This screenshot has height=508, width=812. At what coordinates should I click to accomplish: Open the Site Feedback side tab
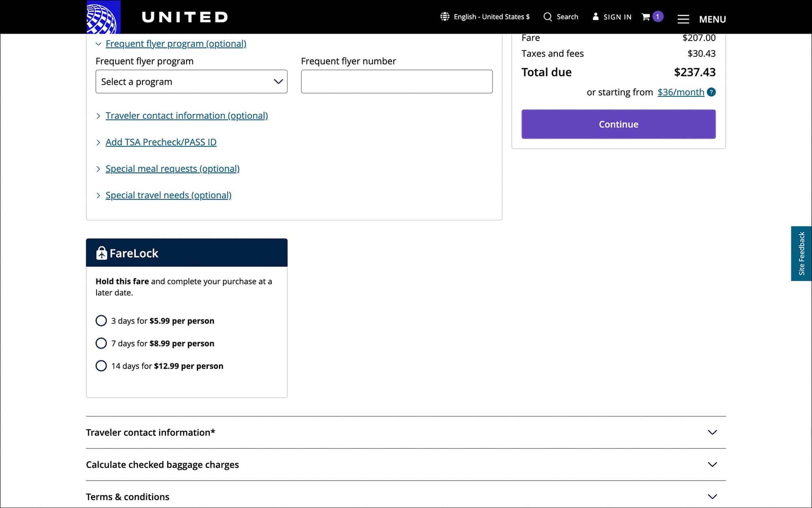pyautogui.click(x=801, y=254)
